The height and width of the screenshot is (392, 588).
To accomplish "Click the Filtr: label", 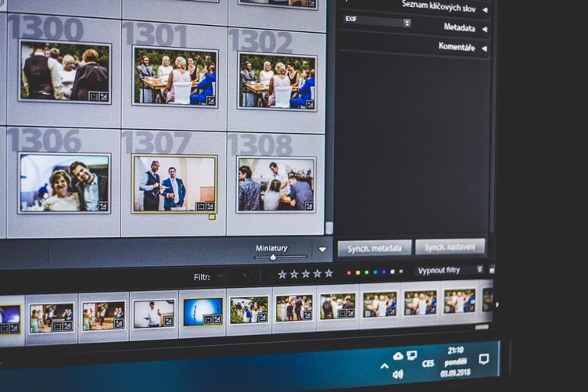I will [202, 277].
